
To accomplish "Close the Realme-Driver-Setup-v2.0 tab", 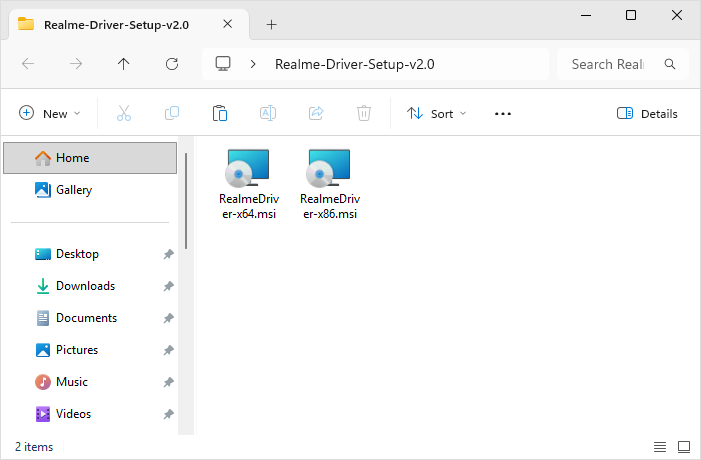I will tap(228, 24).
